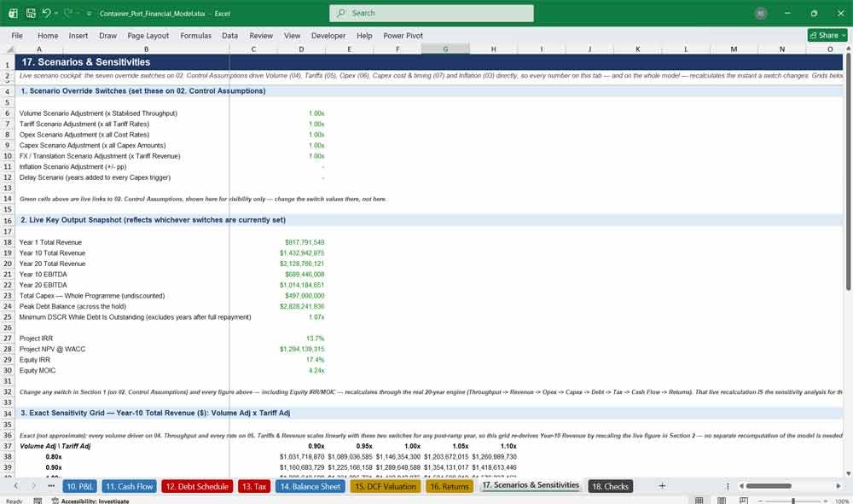Open the 11. Cash Flow sheet tab
Viewport: 853px width, 504px height.
coord(129,487)
